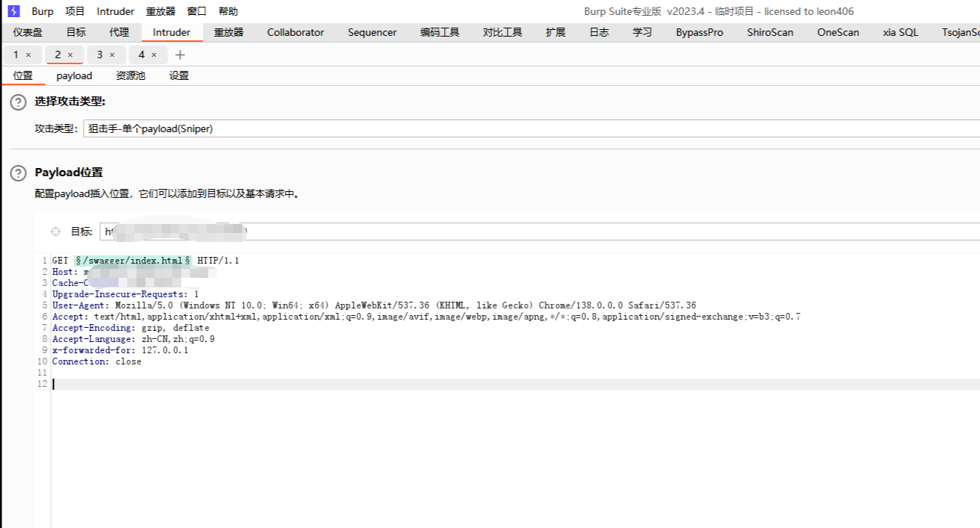
Task: Switch to the 仪表盘 tab
Action: pos(28,32)
